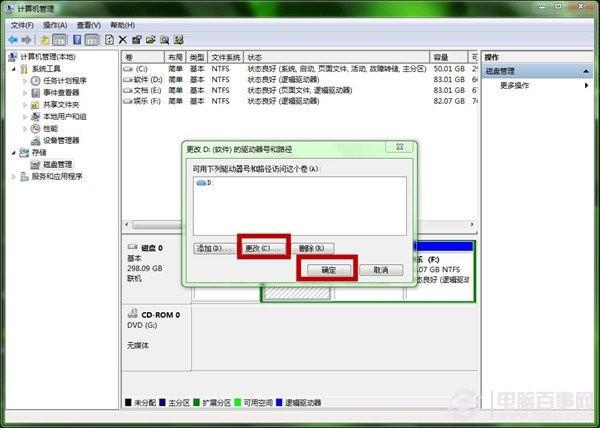Expand the 服务和应用程序 tree node

[13, 177]
